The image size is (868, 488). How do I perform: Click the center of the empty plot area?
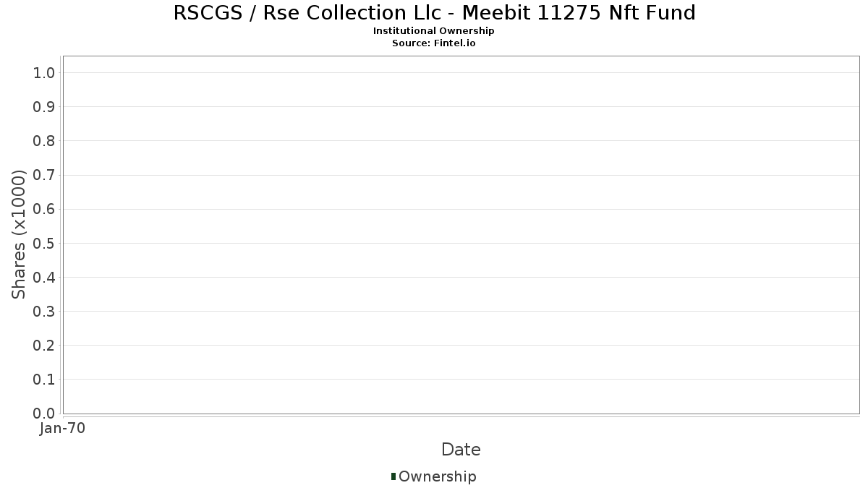(461, 235)
